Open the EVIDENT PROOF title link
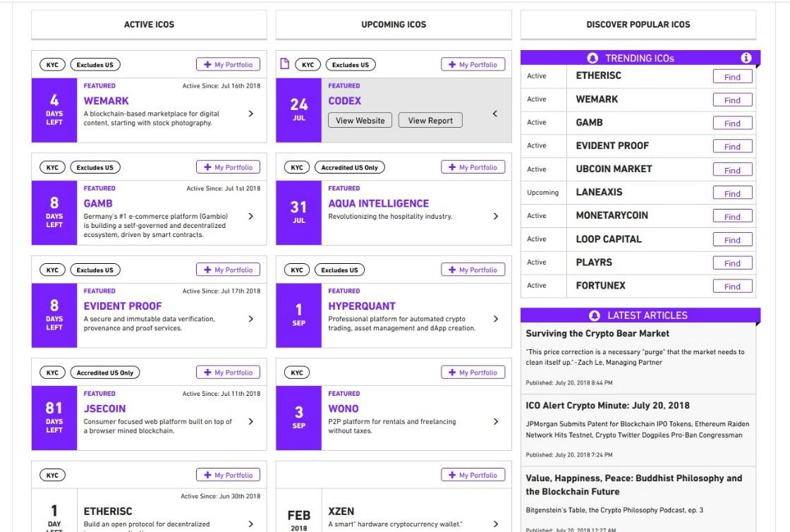The width and height of the screenshot is (790, 532). [x=123, y=306]
